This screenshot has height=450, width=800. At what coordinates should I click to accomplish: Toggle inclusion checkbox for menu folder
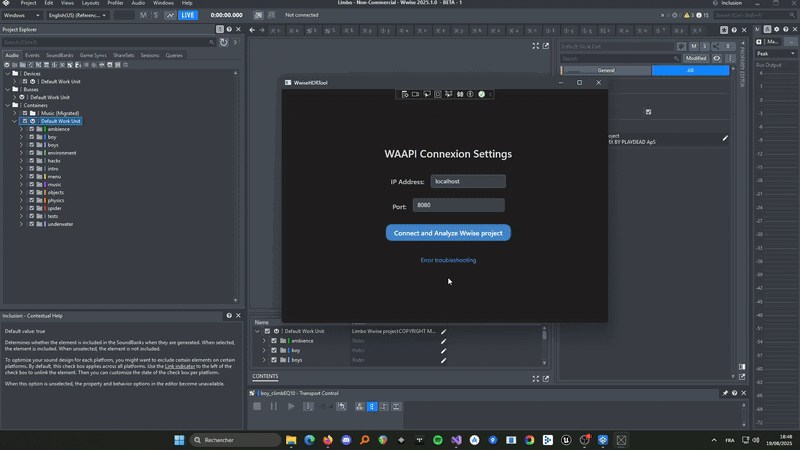32,177
